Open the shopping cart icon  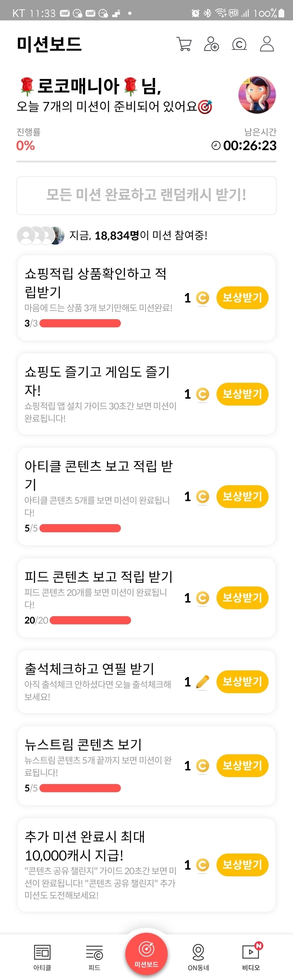(x=184, y=44)
